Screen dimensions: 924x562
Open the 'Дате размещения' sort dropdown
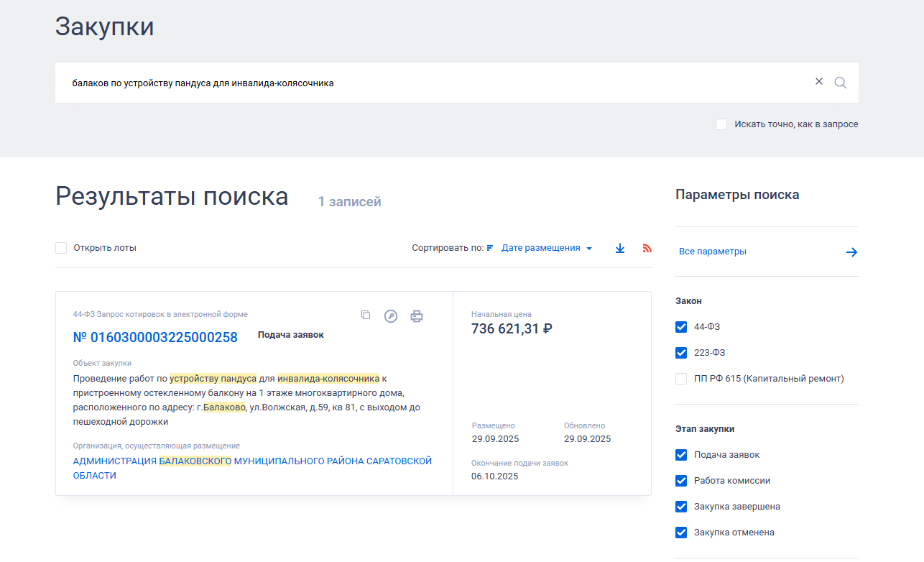coord(540,248)
